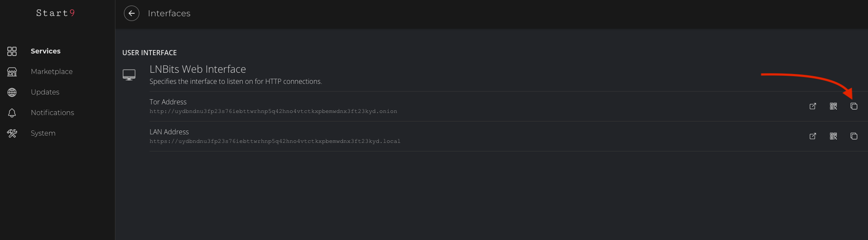The height and width of the screenshot is (240, 868).
Task: Copy the LAN Address to clipboard
Action: [x=854, y=136]
